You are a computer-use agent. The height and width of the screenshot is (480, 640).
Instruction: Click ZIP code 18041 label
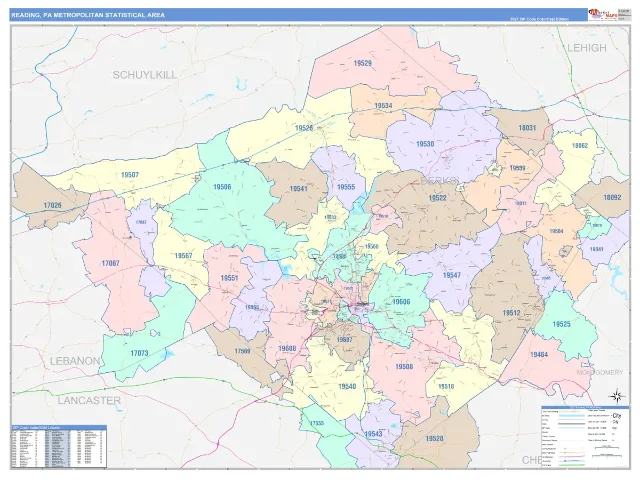coord(596,249)
